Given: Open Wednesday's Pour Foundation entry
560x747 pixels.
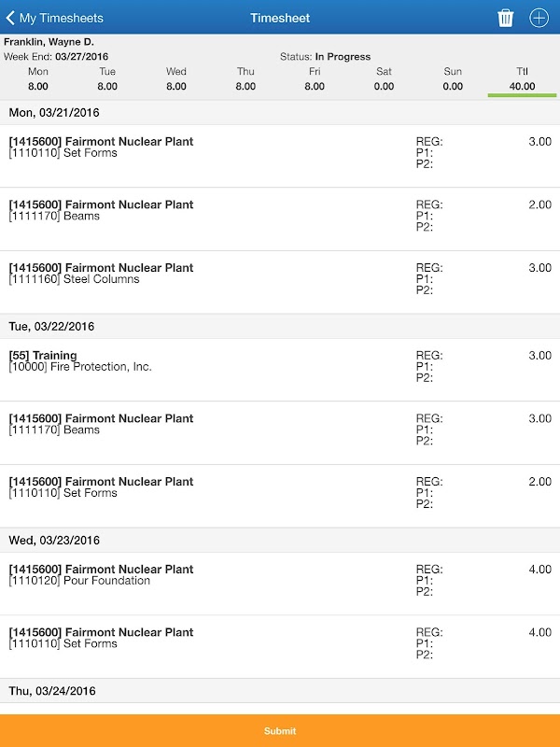Looking at the screenshot, I should [280, 582].
